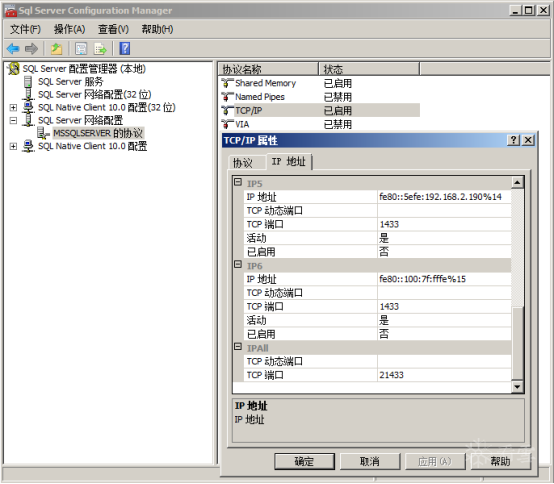Click the 取消 button
Screen dimensions: 554x484
click(x=370, y=461)
